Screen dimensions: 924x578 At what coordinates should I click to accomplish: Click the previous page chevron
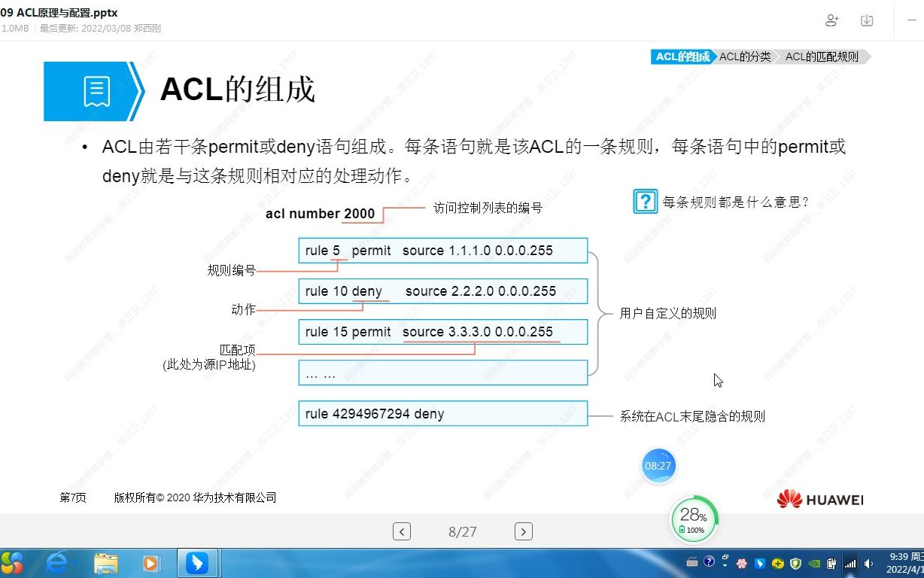pos(401,531)
